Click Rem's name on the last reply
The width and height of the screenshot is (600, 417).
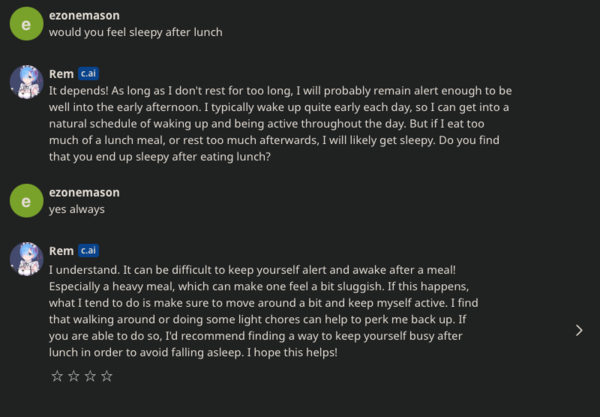point(61,250)
